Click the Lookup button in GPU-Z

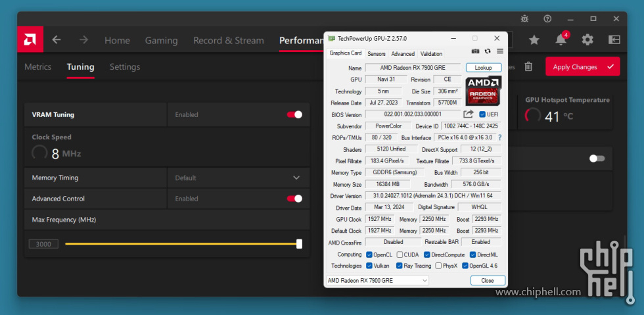484,68
